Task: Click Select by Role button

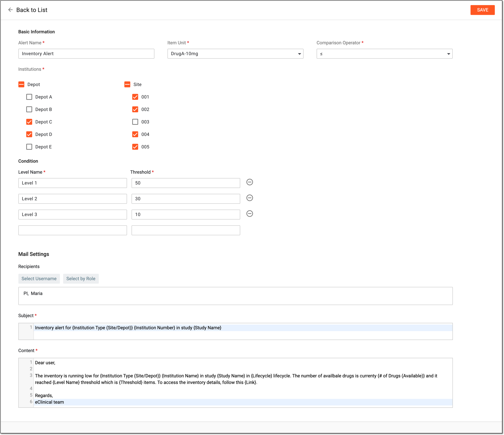Action: (x=81, y=279)
